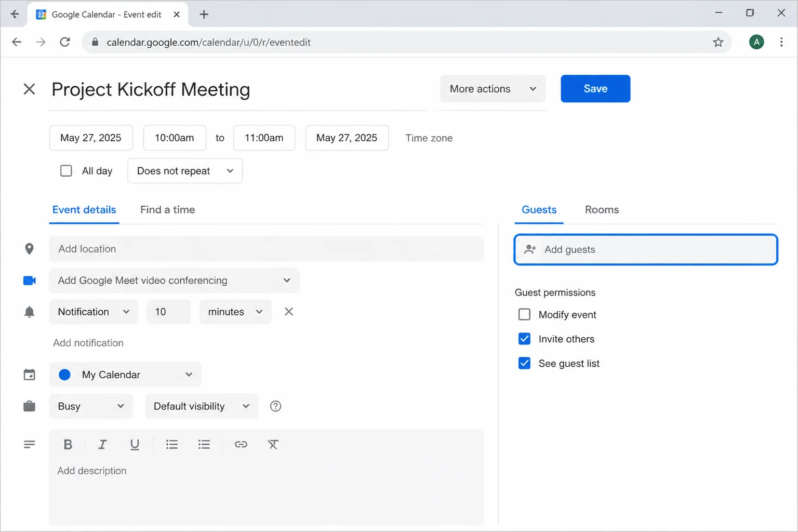Open the Notification type dropdown
The height and width of the screenshot is (532, 798).
coord(94,312)
